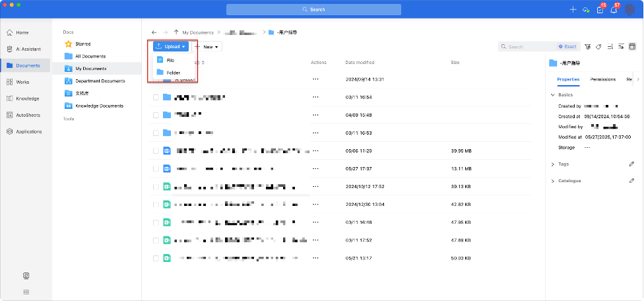Go to AI Assistant in the sidebar

tap(27, 49)
